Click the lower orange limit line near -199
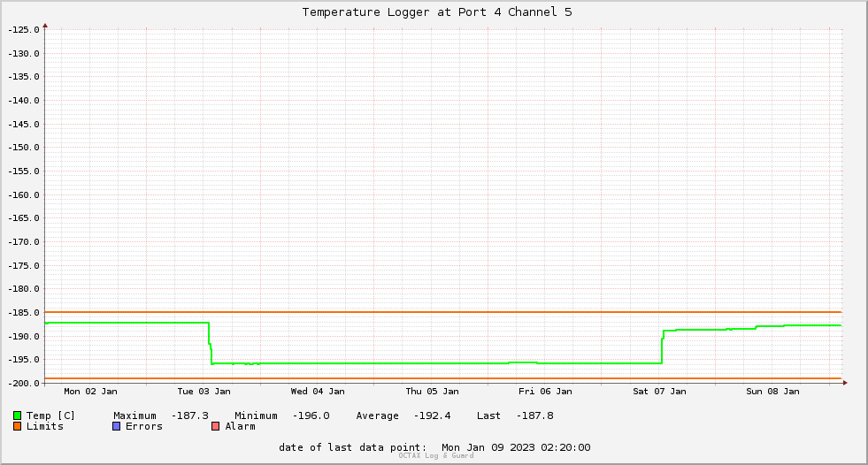868x465 pixels. coord(443,378)
